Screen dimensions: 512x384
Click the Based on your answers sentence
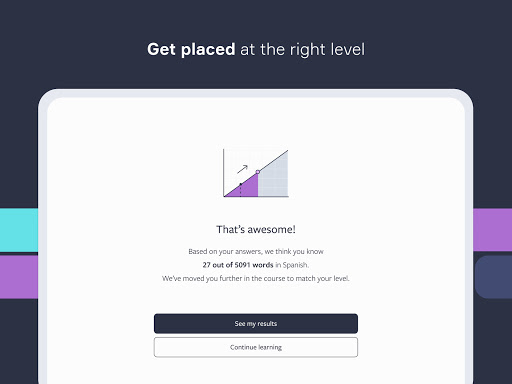256,251
